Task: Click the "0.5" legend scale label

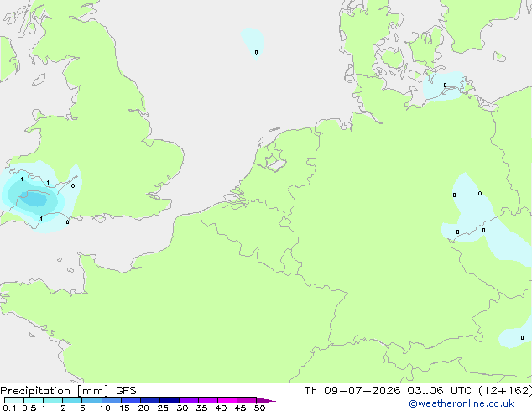Action: tap(29, 408)
